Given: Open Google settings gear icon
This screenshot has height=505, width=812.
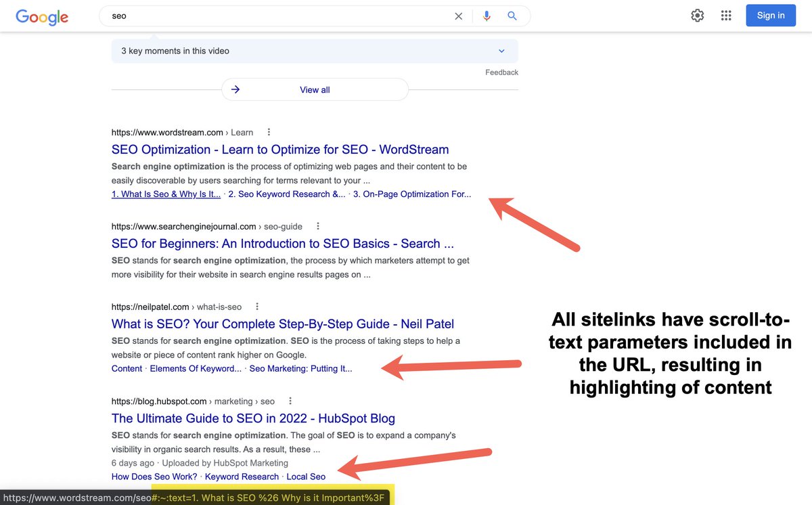Looking at the screenshot, I should tap(698, 16).
